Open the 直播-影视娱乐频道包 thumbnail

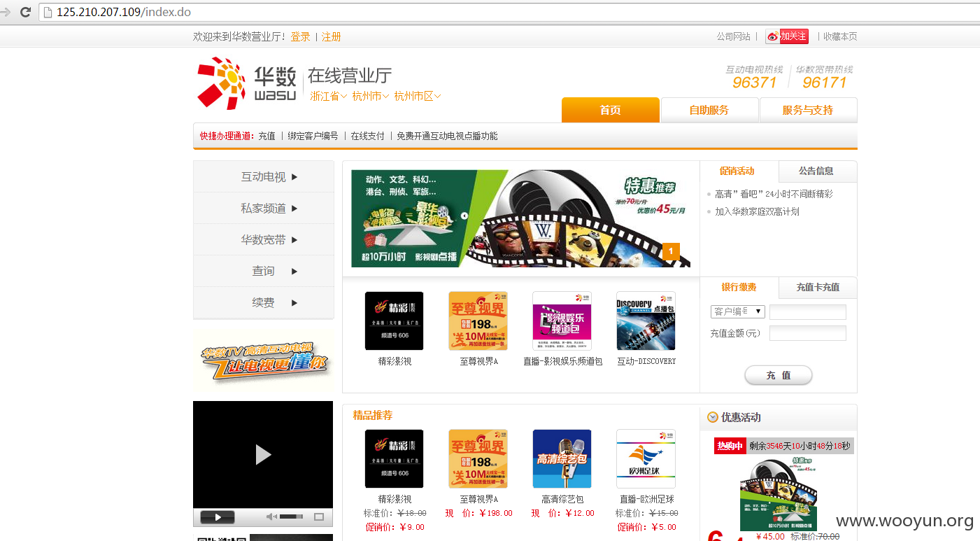point(562,321)
